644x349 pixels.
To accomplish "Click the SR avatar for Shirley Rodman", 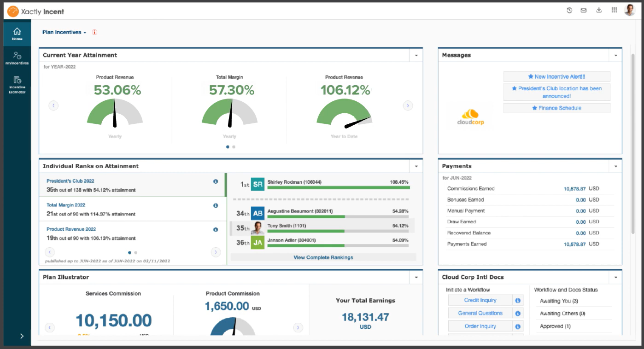I will (258, 185).
